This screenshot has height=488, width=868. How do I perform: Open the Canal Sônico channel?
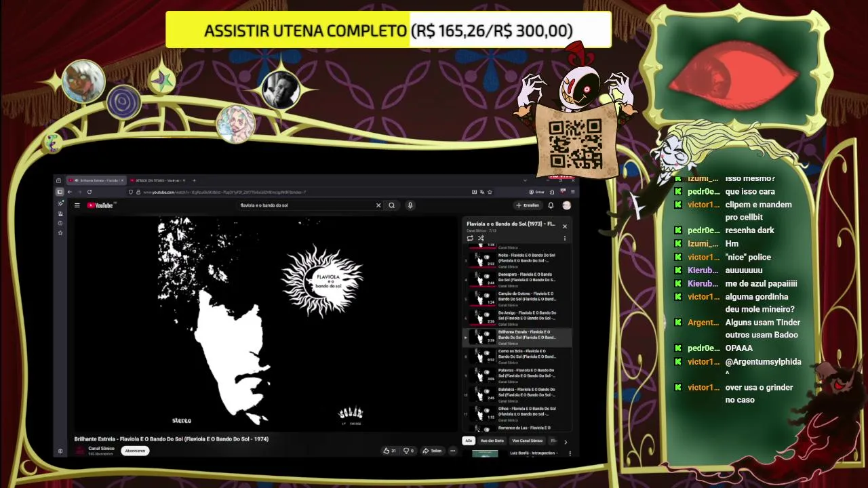[x=101, y=449]
